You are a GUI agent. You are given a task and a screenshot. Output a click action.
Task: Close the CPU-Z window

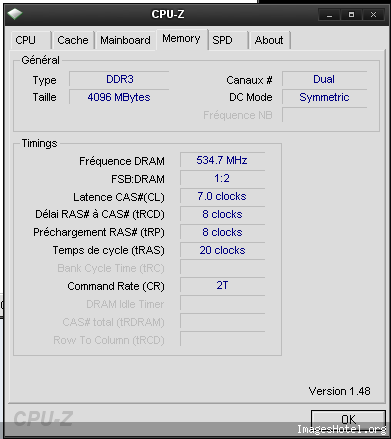point(373,15)
